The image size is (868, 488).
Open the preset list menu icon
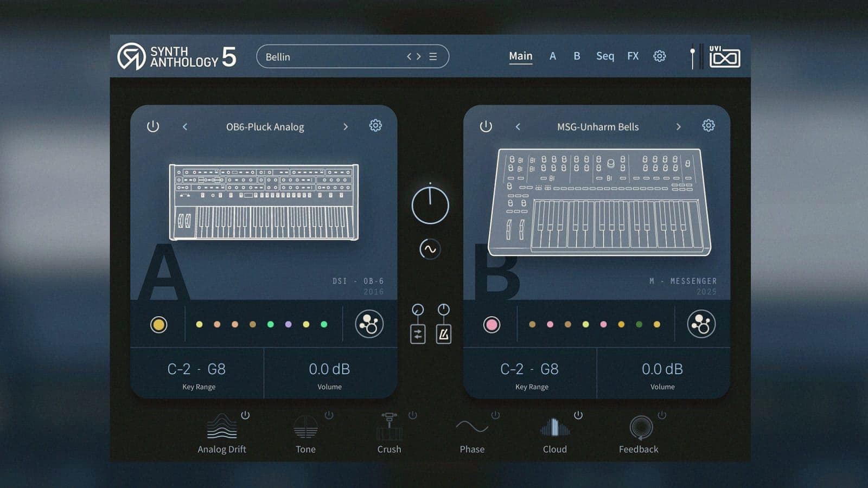433,56
